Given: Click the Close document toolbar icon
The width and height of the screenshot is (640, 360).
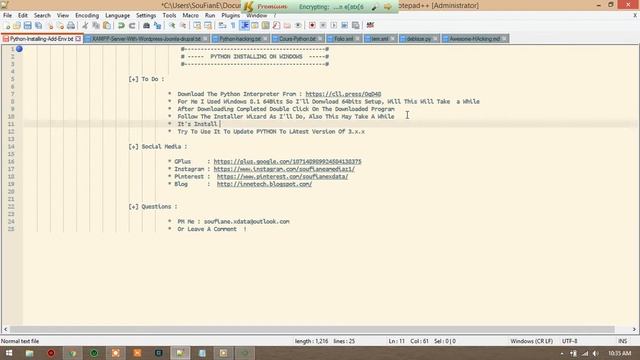Looking at the screenshot, I should coord(50,25).
